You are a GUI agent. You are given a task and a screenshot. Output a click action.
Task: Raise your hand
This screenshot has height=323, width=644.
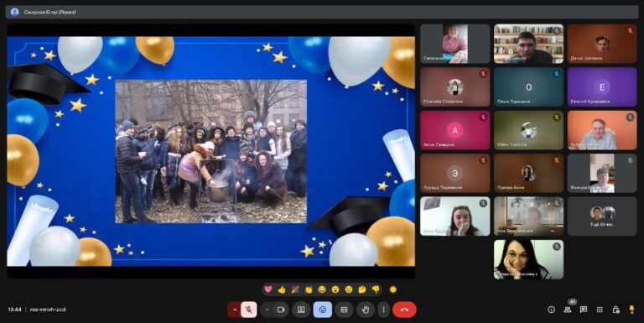click(x=366, y=310)
